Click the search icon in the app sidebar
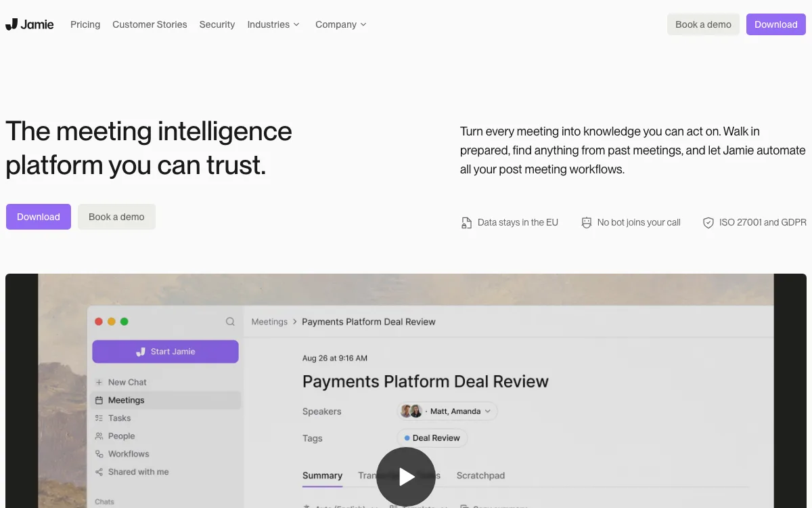The height and width of the screenshot is (508, 812). pyautogui.click(x=230, y=322)
